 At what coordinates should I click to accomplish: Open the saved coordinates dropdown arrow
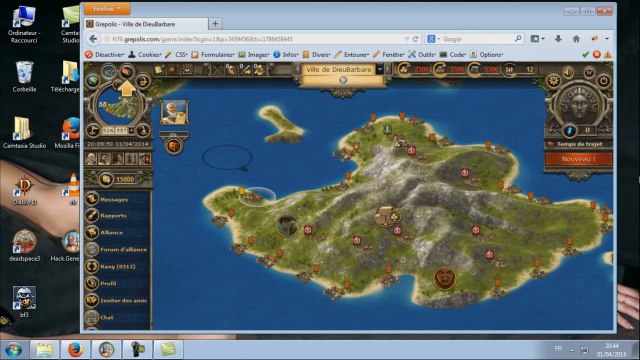[x=131, y=131]
